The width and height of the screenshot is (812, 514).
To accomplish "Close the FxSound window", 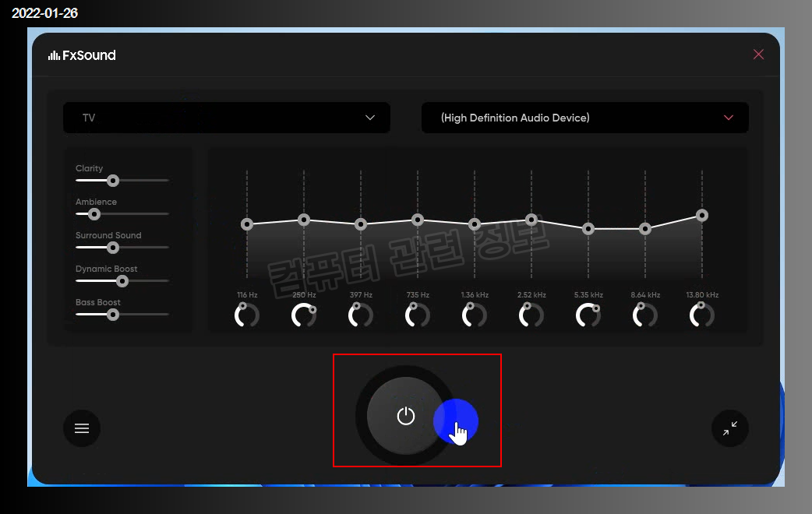I will (759, 55).
